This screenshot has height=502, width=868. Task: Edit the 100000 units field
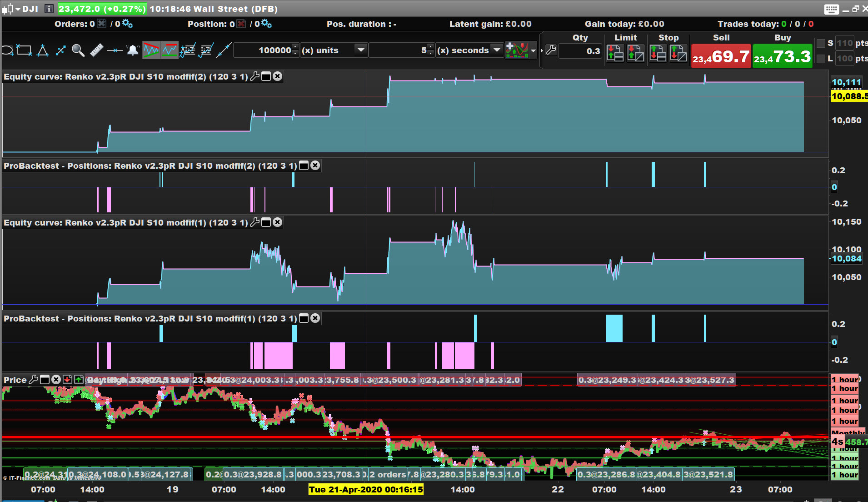263,50
